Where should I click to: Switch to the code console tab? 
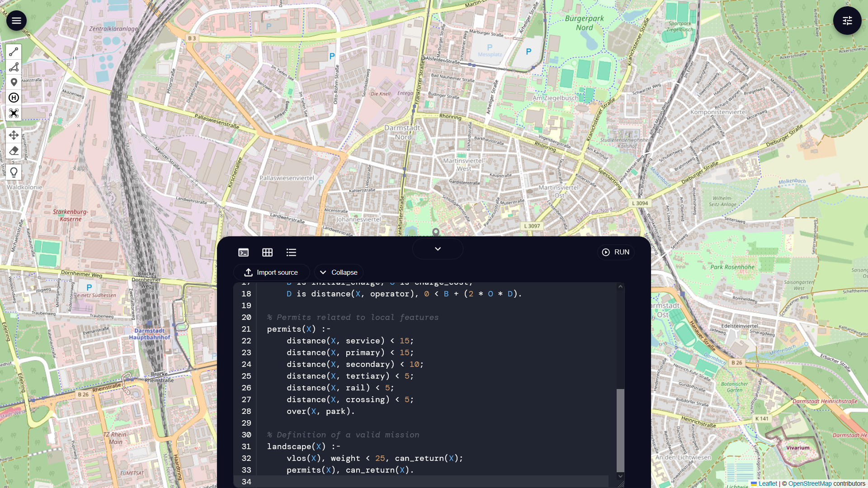pos(243,253)
